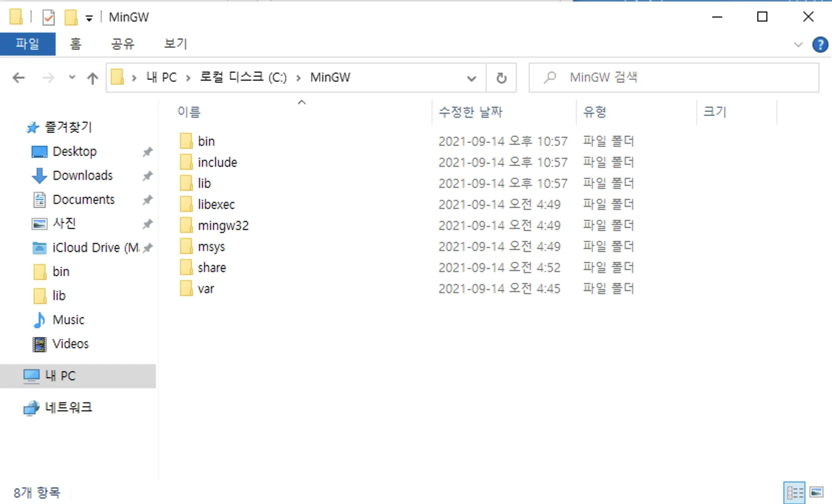Click the pin icon next to Downloads
Screen dimensions: 832x504
147,175
